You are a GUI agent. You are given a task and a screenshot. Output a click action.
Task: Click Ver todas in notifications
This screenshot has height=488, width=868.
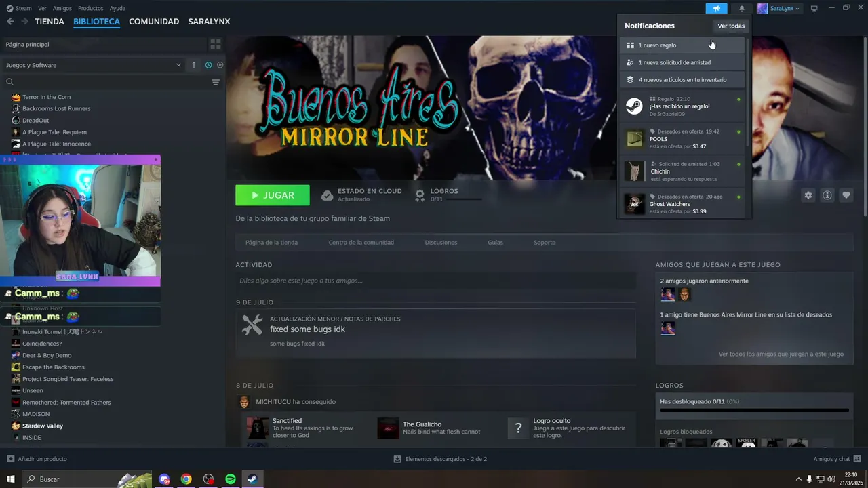[731, 26]
